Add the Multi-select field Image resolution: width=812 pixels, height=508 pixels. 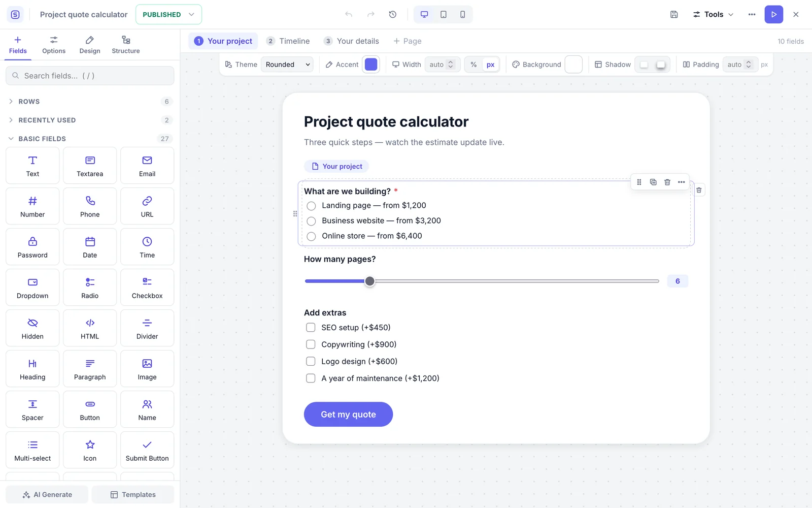(x=32, y=450)
